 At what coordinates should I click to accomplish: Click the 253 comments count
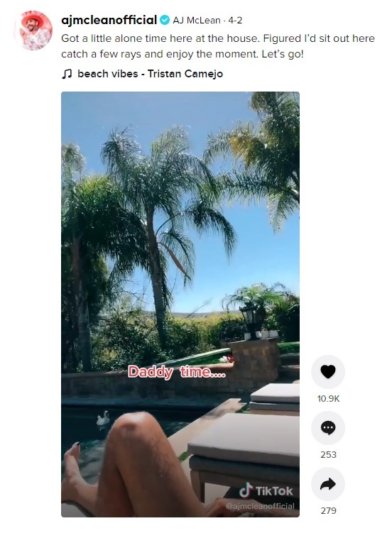click(328, 455)
